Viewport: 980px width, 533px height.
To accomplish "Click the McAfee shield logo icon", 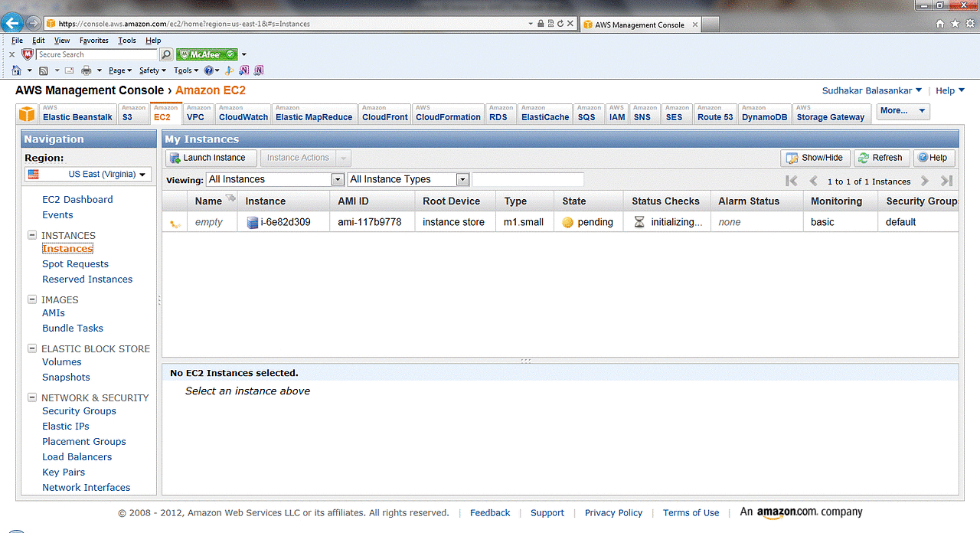I will point(28,54).
